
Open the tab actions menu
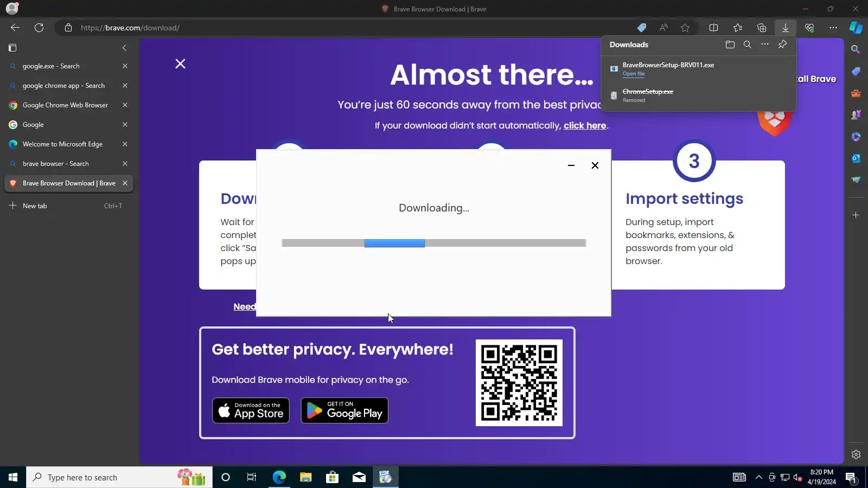click(12, 48)
